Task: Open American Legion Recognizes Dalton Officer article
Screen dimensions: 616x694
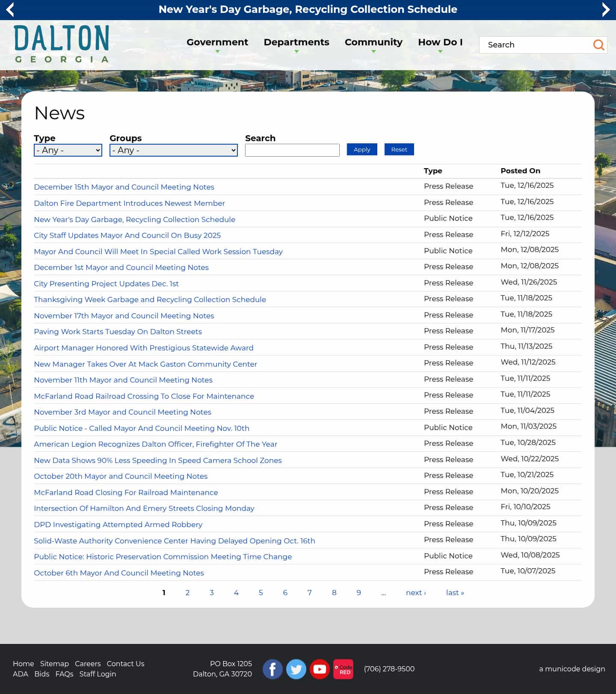Action: (155, 444)
